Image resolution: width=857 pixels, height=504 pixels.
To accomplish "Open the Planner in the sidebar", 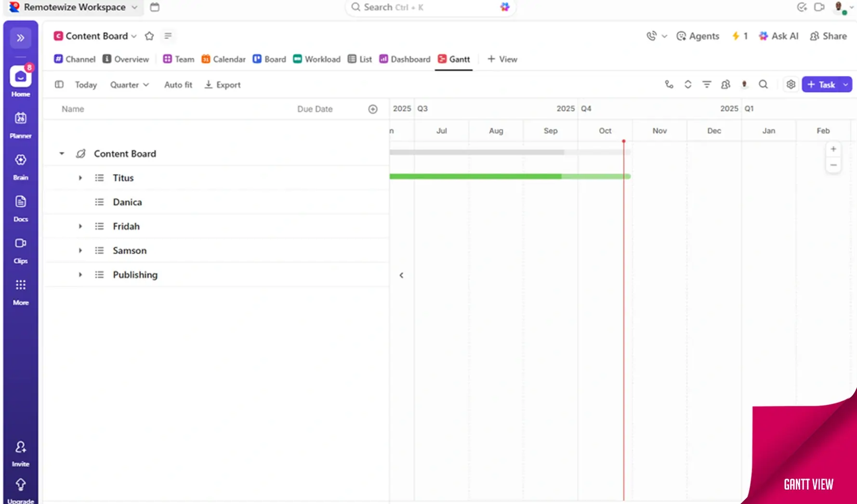I will tap(20, 124).
